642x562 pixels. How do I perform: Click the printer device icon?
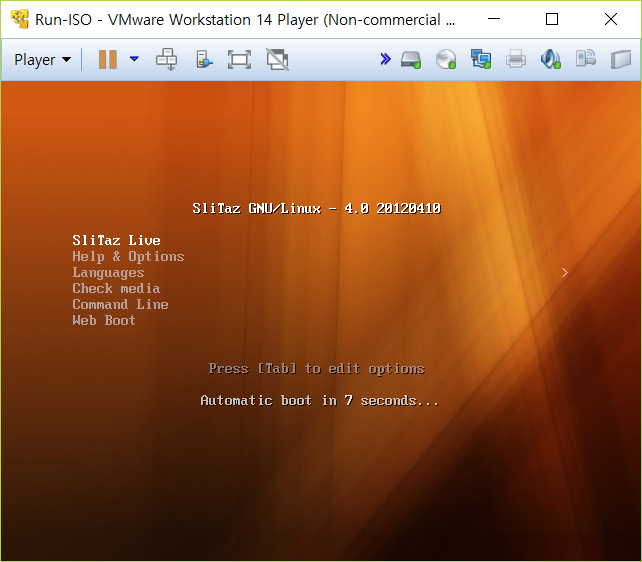tap(515, 60)
